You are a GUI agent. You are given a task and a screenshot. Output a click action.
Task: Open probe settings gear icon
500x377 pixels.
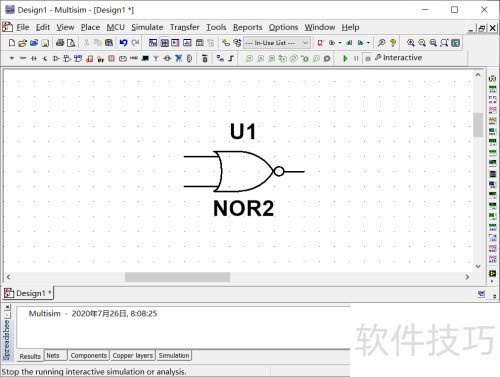click(327, 59)
